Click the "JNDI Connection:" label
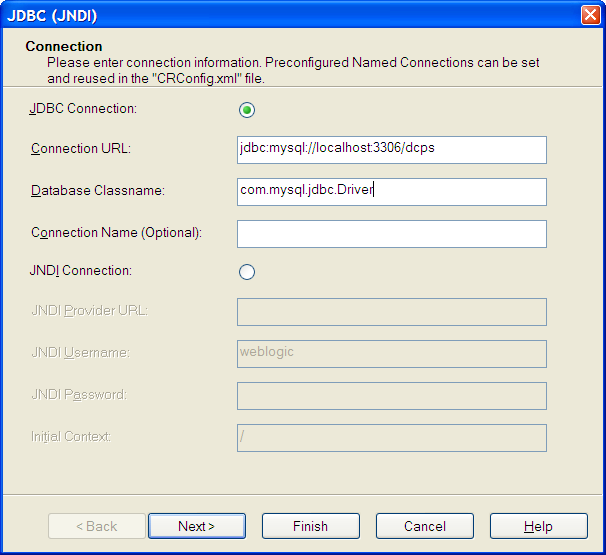606x555 pixels. click(81, 271)
